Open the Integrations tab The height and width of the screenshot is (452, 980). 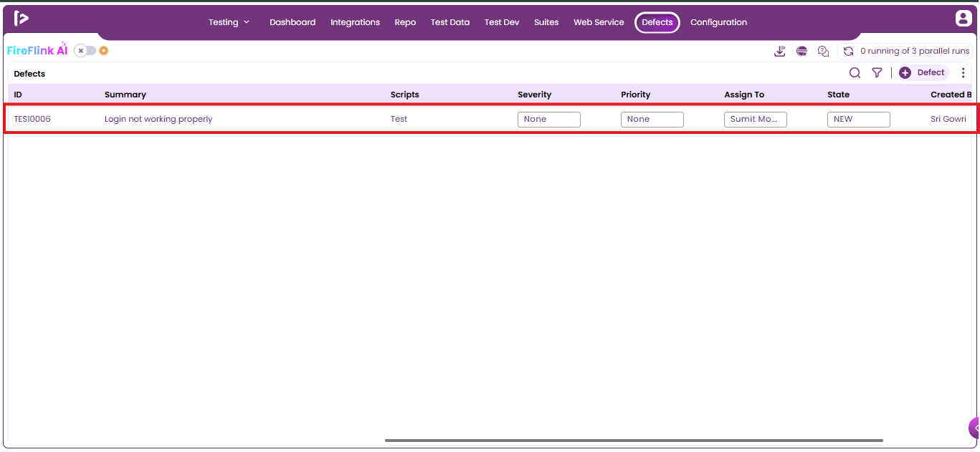pos(355,22)
